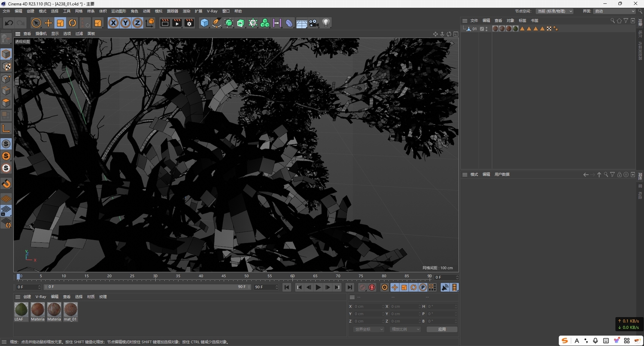Enable the autokeying record toggle
Viewport: 644px width, 346px height.
(372, 287)
